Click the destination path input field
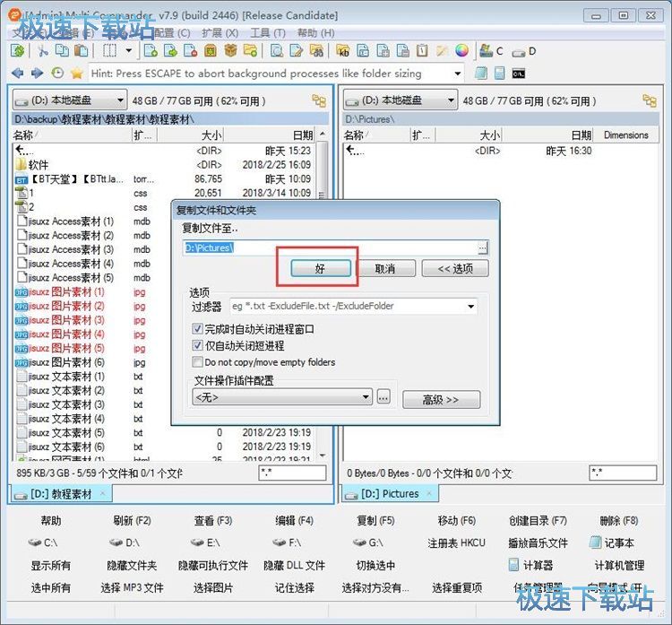The image size is (672, 625). pyautogui.click(x=331, y=248)
